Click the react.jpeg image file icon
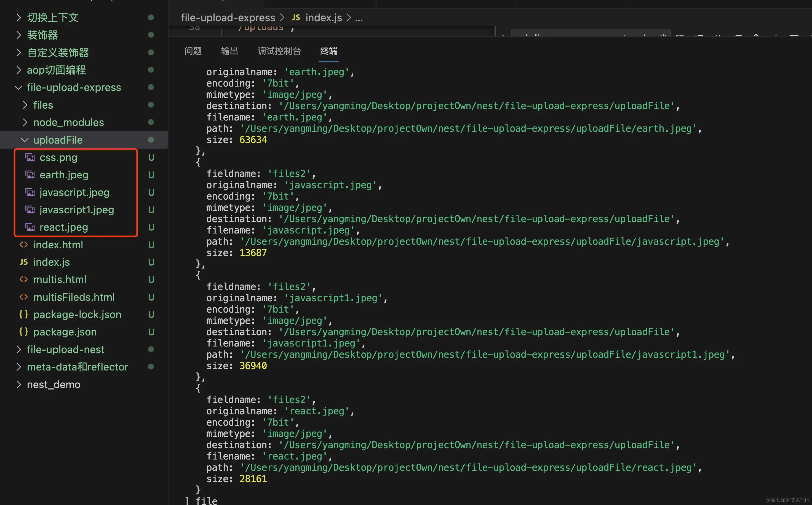 (30, 227)
